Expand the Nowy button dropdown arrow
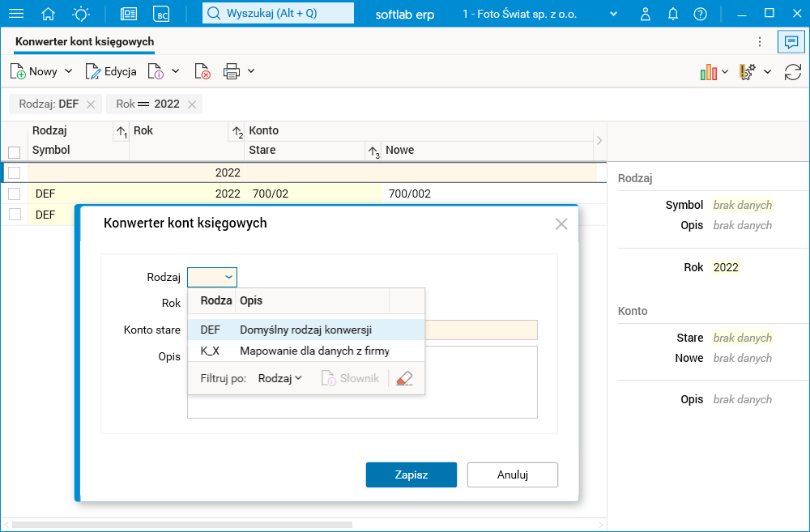The width and height of the screenshot is (810, 532). [69, 71]
